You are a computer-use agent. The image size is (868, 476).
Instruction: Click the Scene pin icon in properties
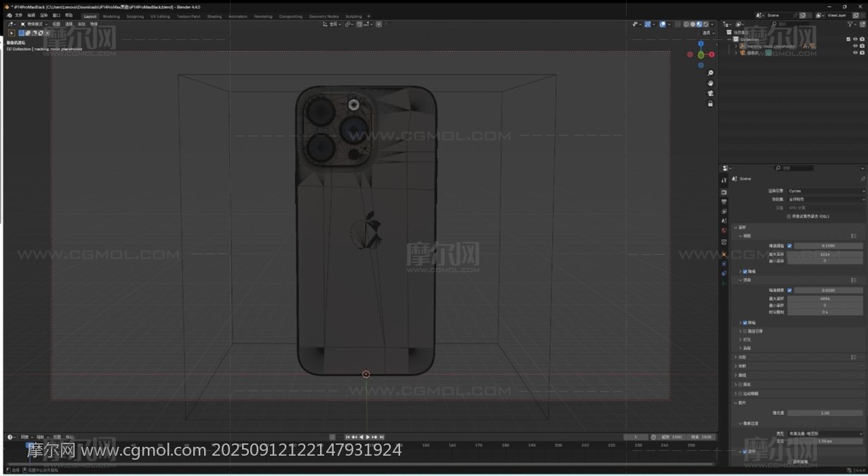pos(863,179)
